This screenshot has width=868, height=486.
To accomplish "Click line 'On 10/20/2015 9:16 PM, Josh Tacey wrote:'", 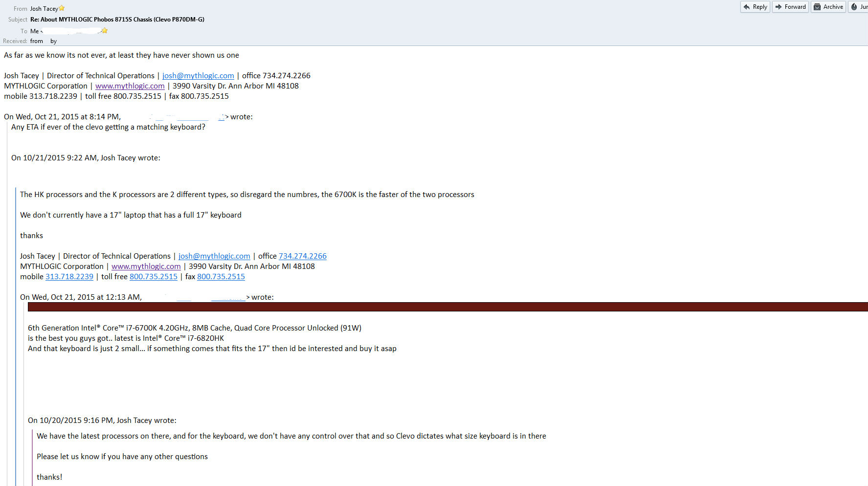I will coord(102,420).
